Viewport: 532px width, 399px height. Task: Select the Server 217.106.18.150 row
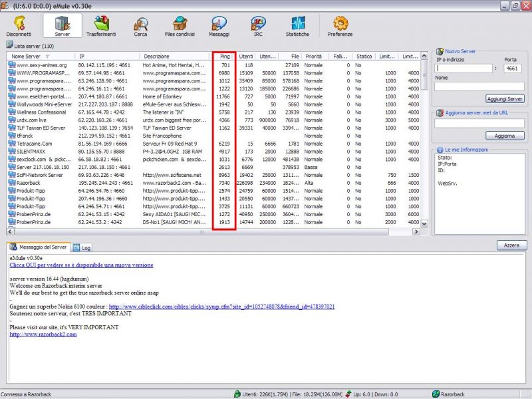213,167
